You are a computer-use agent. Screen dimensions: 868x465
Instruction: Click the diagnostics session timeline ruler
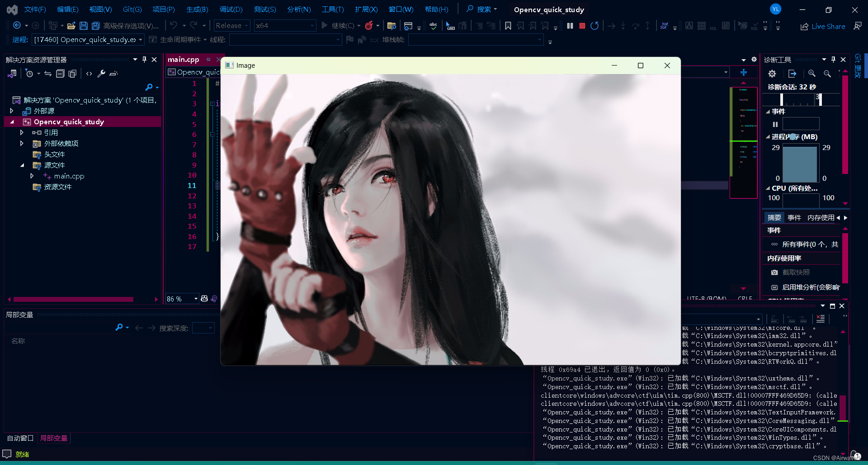click(801, 99)
